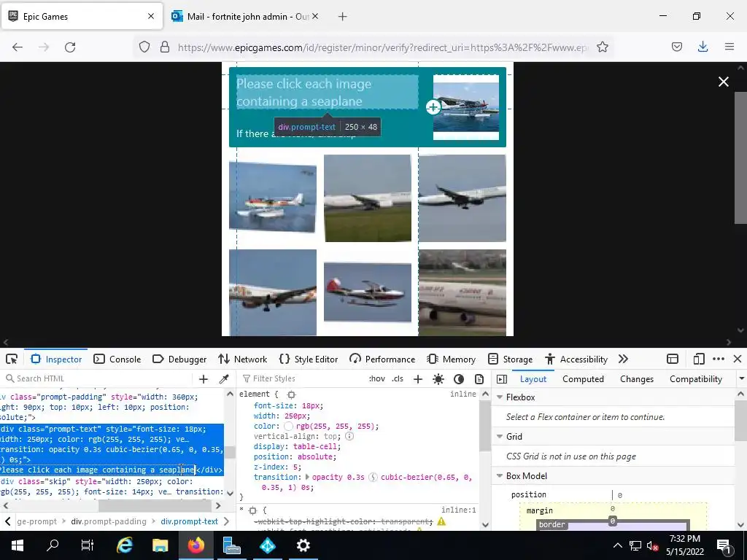747x560 pixels.
Task: Close the captcha overlay with the X
Action: click(723, 82)
